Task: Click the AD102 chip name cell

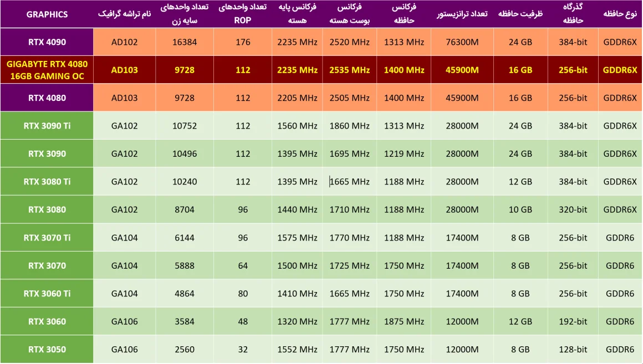Action: tap(124, 42)
